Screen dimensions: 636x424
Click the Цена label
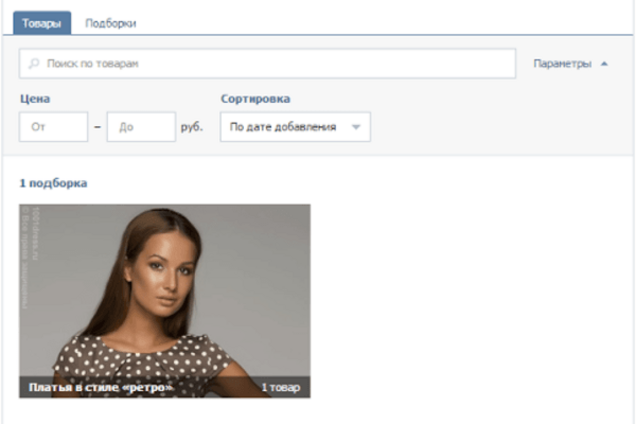[x=34, y=99]
